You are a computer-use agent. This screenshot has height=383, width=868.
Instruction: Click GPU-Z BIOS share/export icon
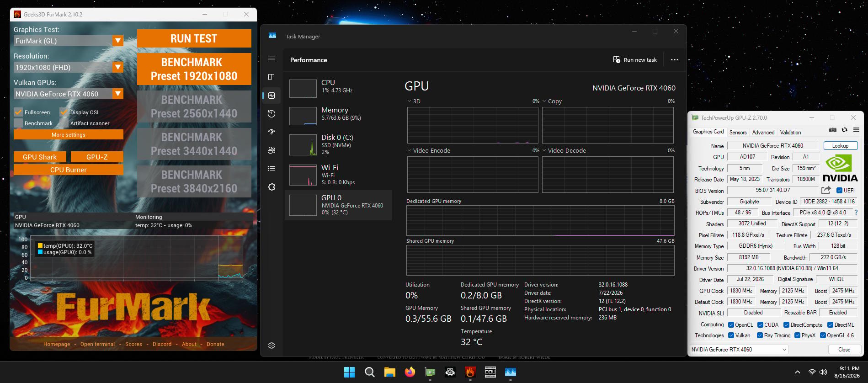[x=826, y=190]
